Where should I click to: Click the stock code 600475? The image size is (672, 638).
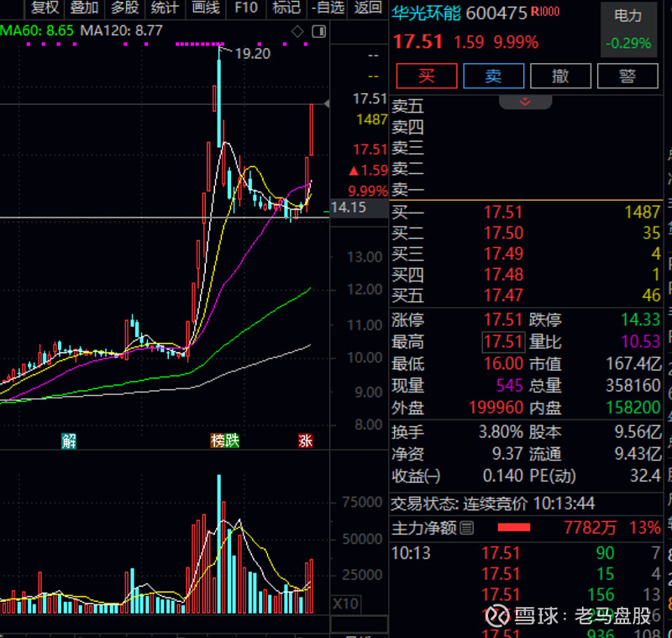(x=496, y=13)
